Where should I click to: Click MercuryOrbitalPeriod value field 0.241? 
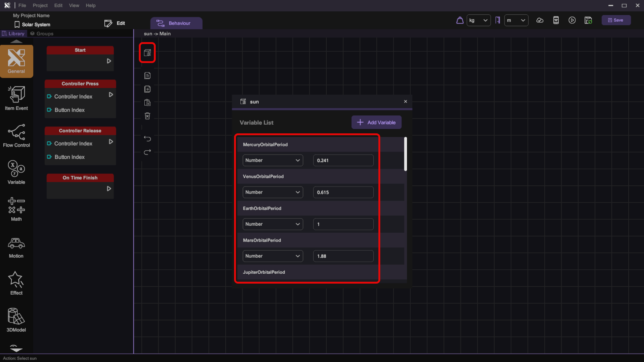point(343,160)
